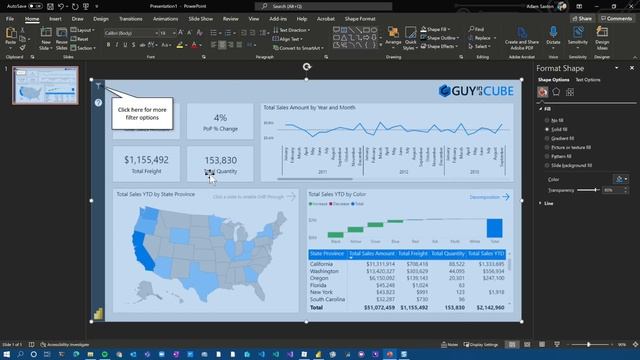Switch to Text Options in Format Shape

(588, 80)
